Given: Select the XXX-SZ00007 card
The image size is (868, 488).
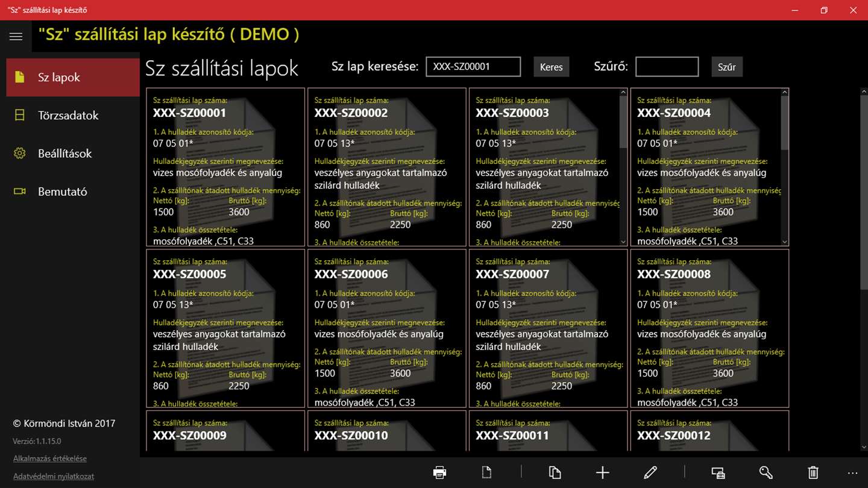Looking at the screenshot, I should (x=549, y=328).
